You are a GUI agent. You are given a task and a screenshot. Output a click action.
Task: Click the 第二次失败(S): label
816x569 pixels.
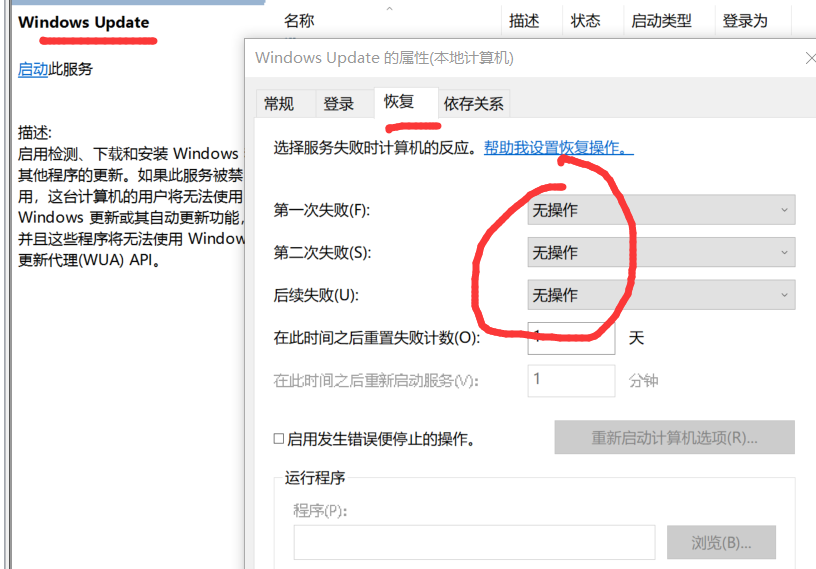(x=323, y=253)
